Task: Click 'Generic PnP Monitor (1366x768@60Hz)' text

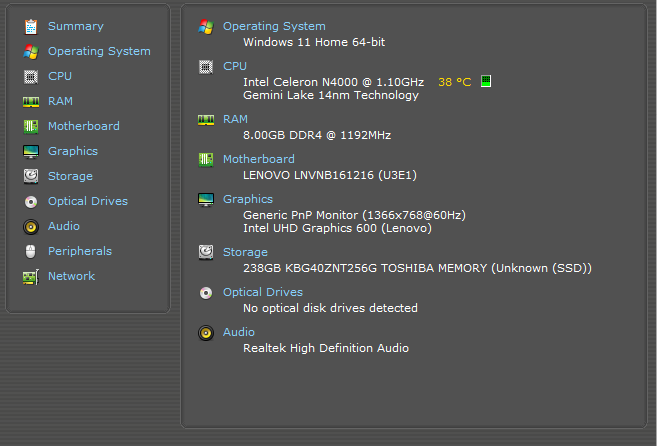Action: [x=354, y=215]
